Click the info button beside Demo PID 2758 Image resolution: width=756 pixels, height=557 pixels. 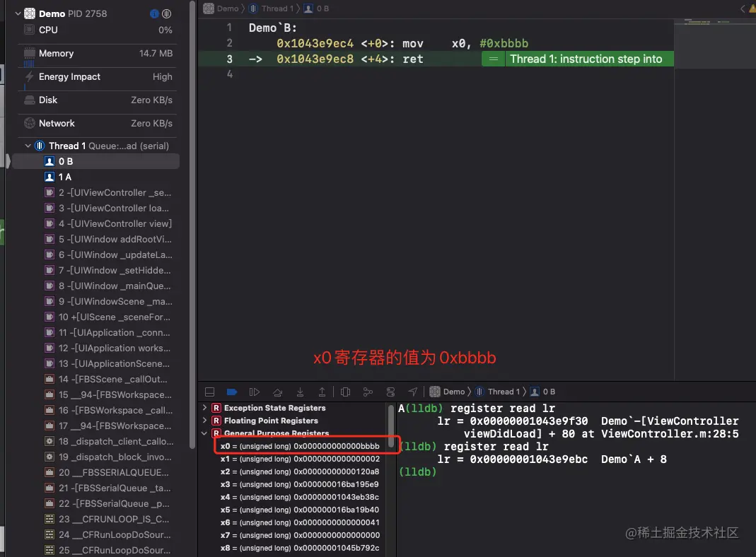point(154,13)
